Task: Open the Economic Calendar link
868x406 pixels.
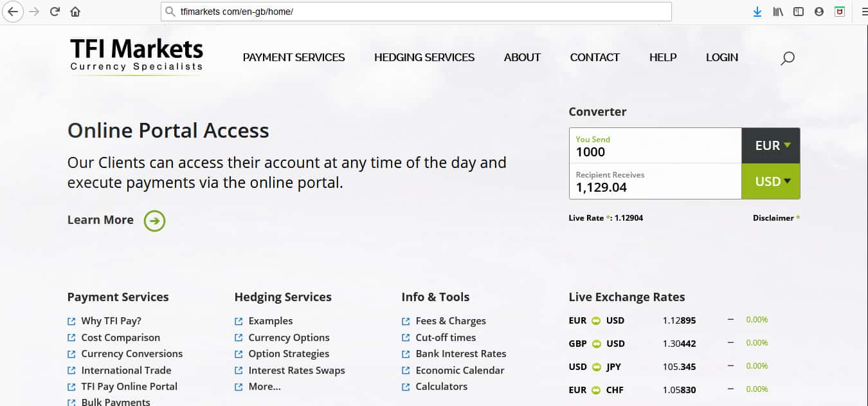Action: (x=460, y=370)
